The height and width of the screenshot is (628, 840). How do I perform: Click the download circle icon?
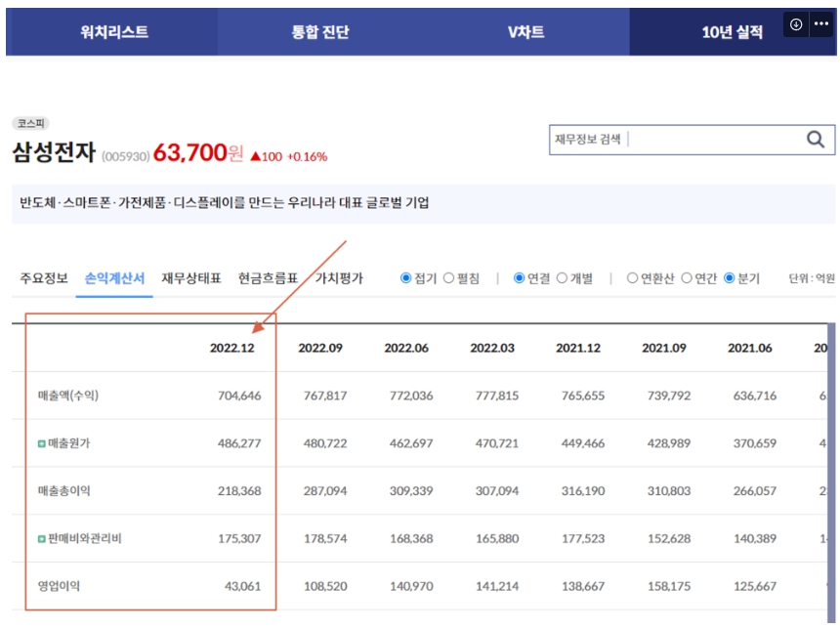[x=796, y=24]
